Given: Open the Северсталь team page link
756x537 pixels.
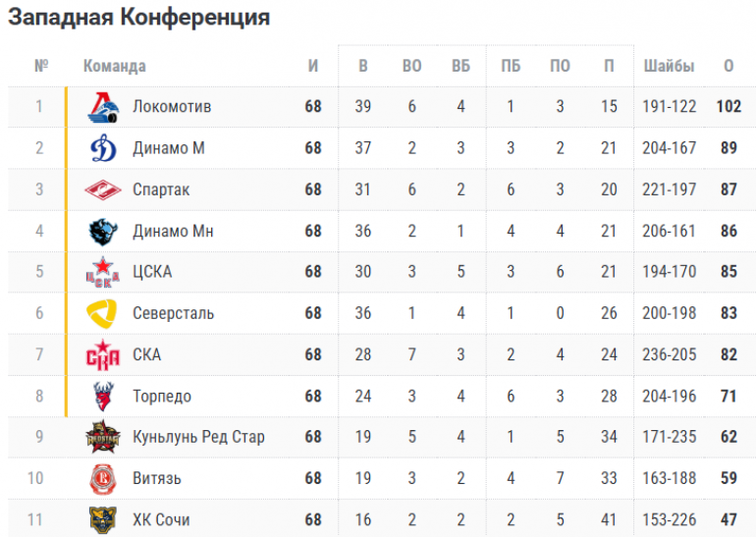Looking at the screenshot, I should (x=173, y=313).
